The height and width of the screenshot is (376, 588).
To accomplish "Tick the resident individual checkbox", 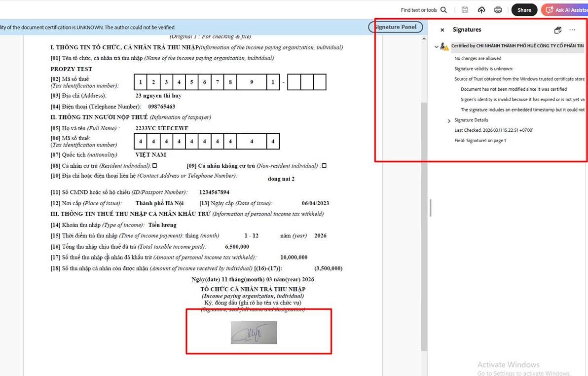I will [x=154, y=166].
